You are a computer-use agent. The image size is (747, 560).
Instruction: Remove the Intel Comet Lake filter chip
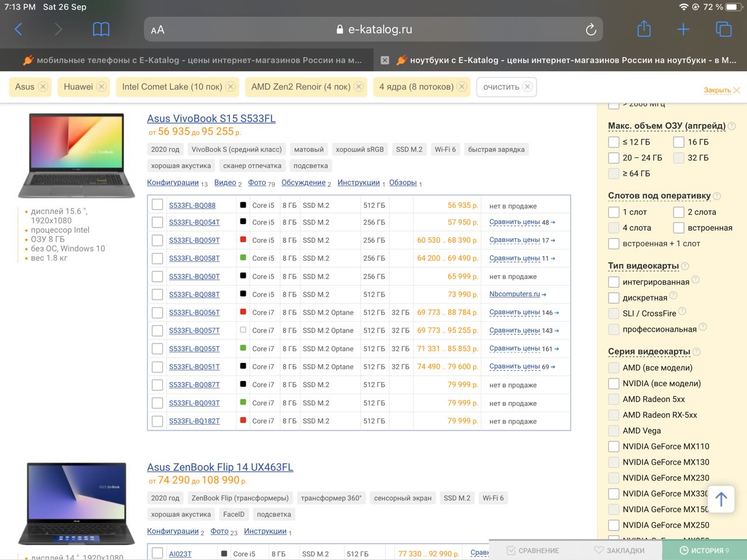(x=231, y=86)
